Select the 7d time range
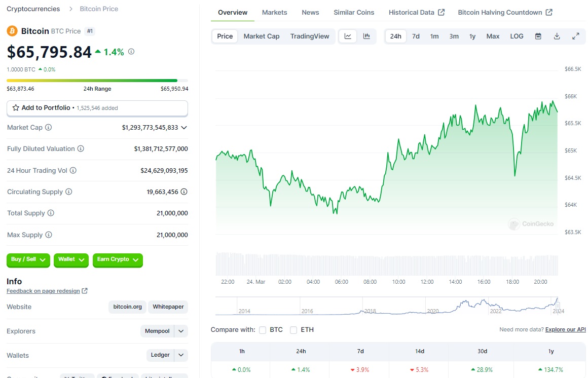 (x=416, y=36)
